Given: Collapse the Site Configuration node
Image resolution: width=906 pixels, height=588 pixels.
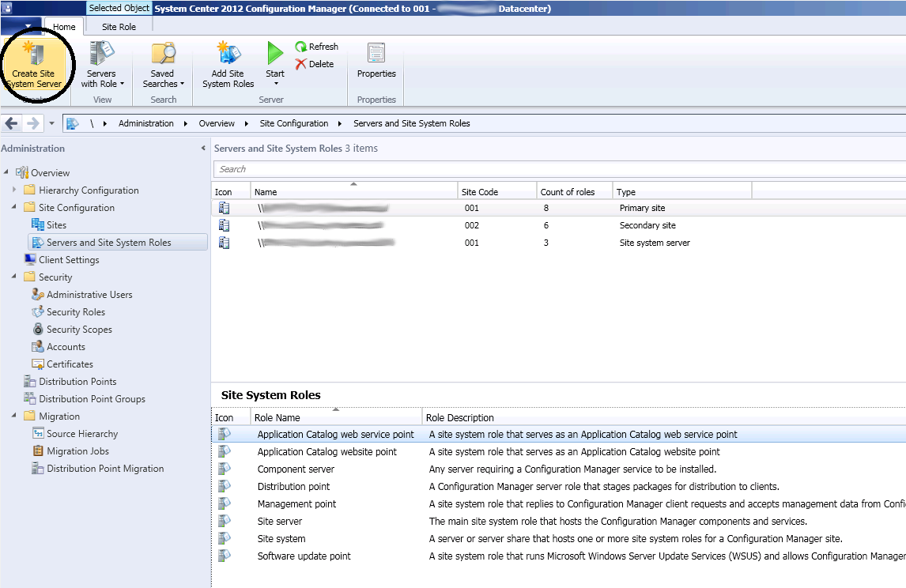Looking at the screenshot, I should 14,207.
